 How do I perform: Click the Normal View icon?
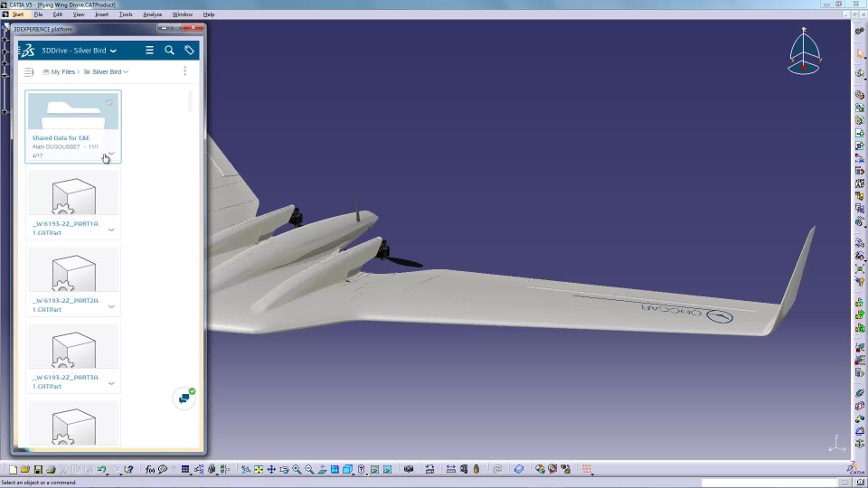point(322,469)
